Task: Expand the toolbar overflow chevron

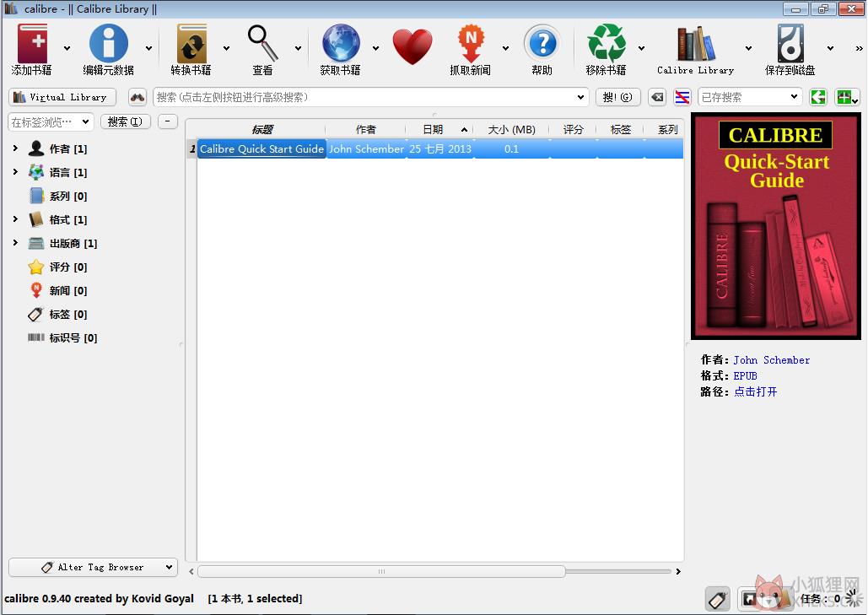Action: tap(859, 49)
